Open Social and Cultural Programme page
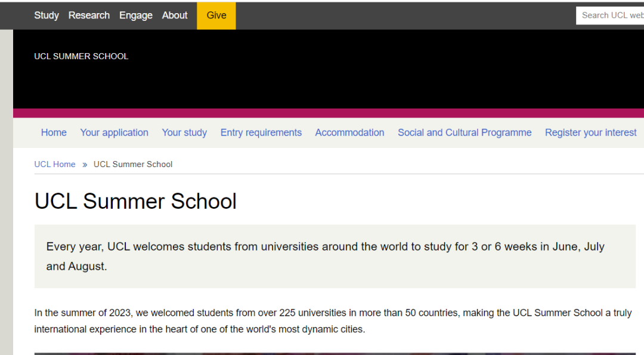 465,132
